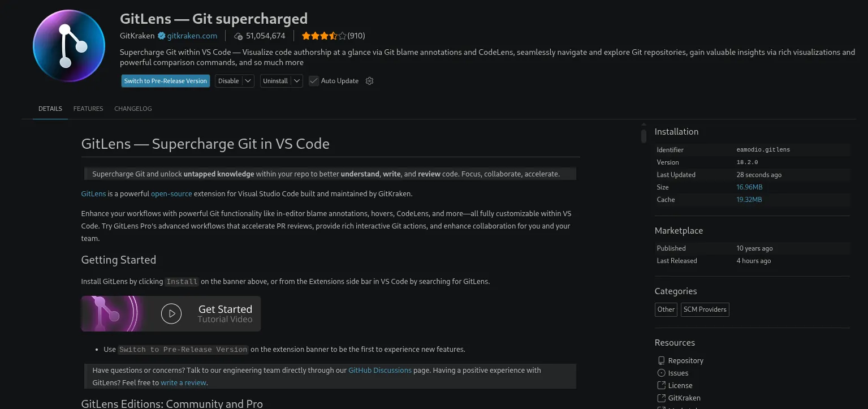Select the SCM Providers category tag
Screen dimensions: 868x409
705,309
